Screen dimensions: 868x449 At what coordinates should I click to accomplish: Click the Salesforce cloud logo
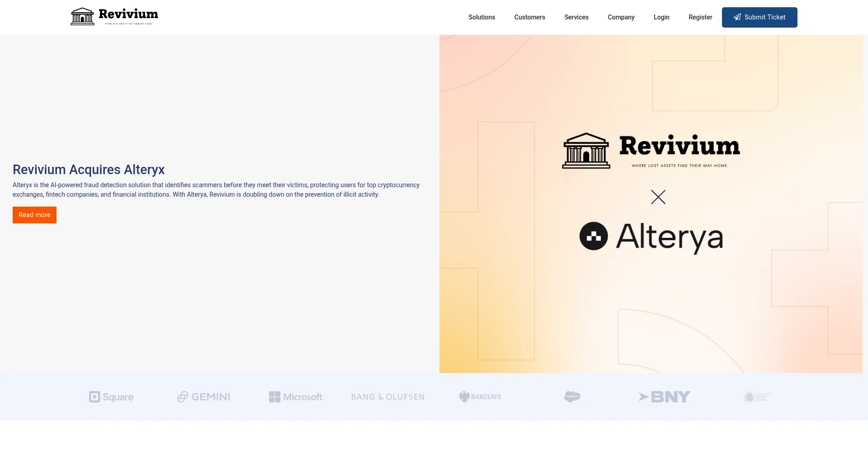(x=572, y=397)
